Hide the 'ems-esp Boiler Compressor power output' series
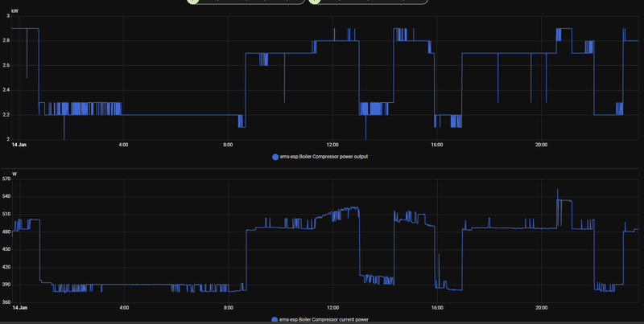 324,157
